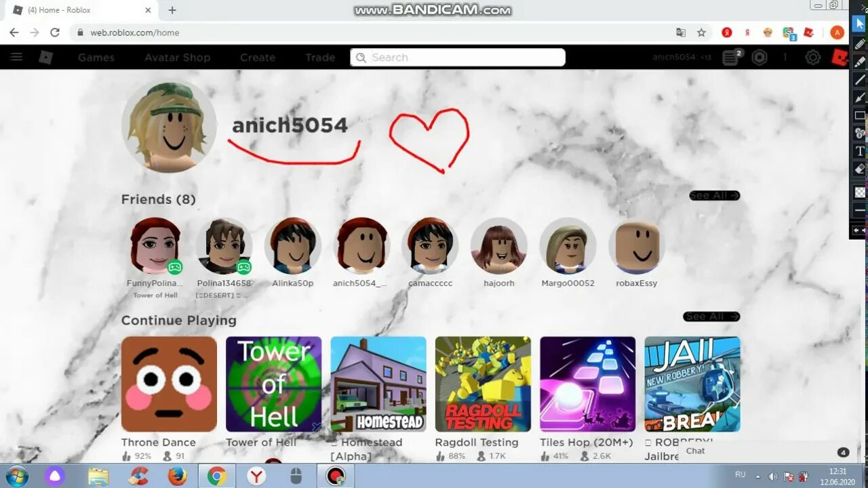
Task: Open the Avatar Shop menu item
Action: pos(177,58)
